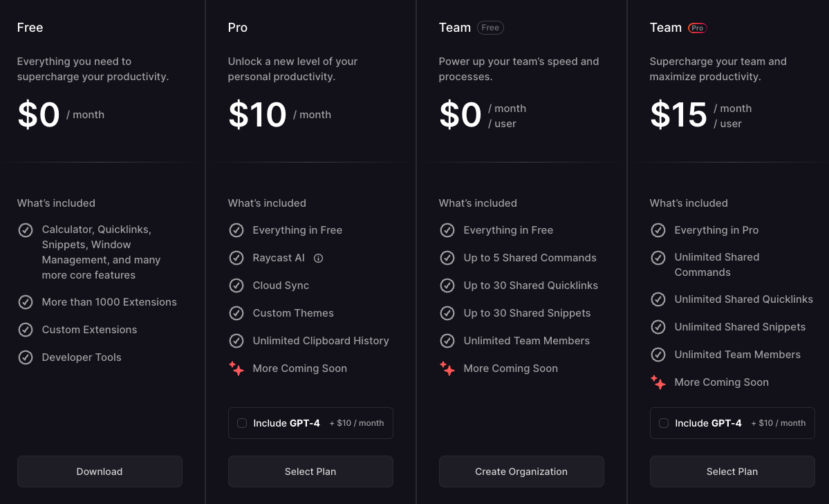829x504 pixels.
Task: Click the sparkle icon in Pro plan
Action: click(236, 368)
